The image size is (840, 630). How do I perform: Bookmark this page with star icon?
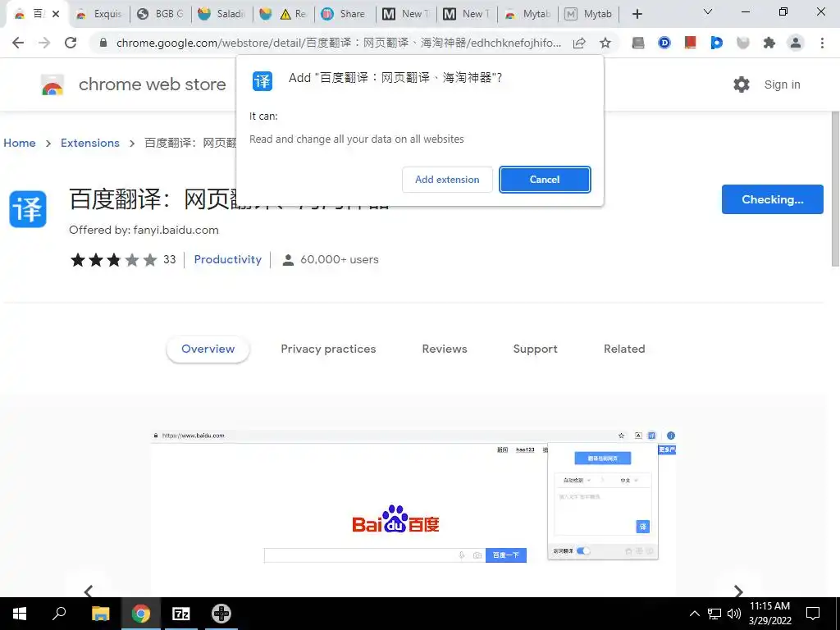point(605,43)
